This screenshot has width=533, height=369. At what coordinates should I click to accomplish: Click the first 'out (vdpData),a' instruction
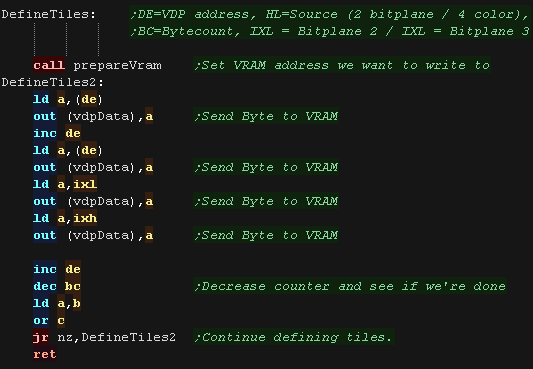pos(93,116)
